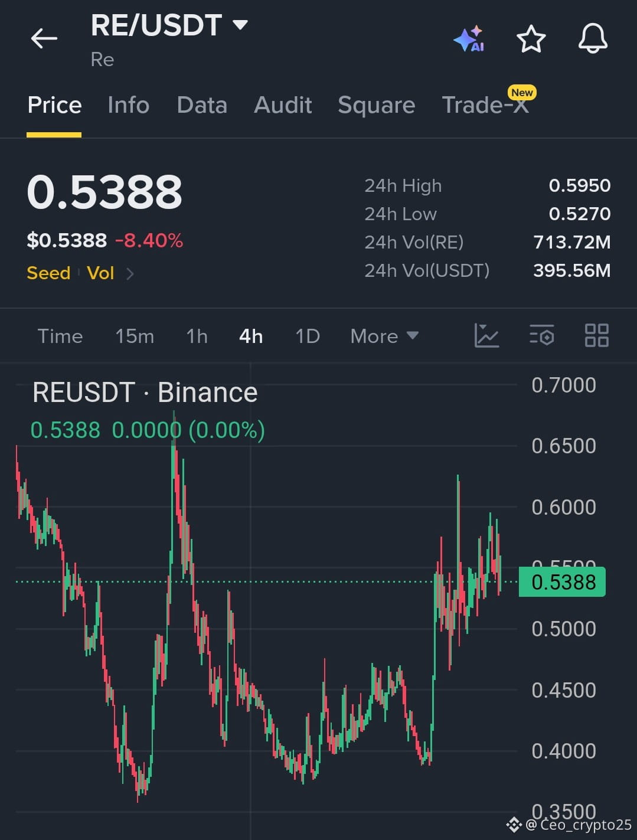This screenshot has height=840, width=637.
Task: Select the 15m chart interval
Action: [x=135, y=336]
